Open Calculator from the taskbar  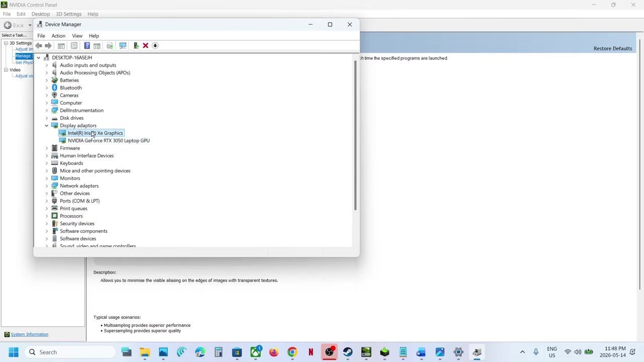(x=218, y=352)
